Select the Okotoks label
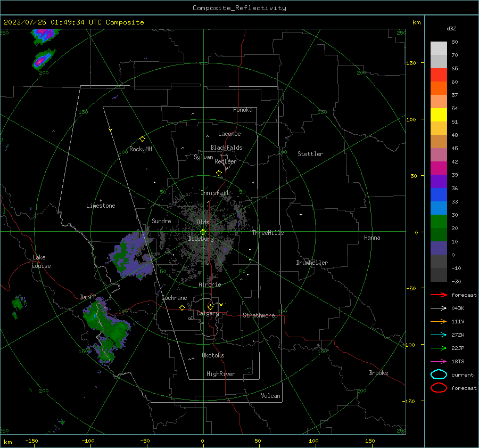 [x=213, y=355]
